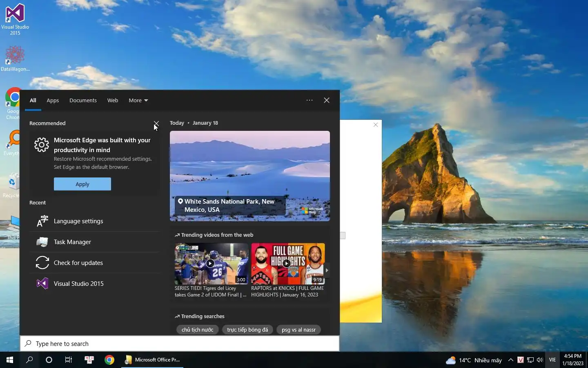Image resolution: width=588 pixels, height=368 pixels.
Task: Open search panel options ellipsis
Action: [x=310, y=100]
